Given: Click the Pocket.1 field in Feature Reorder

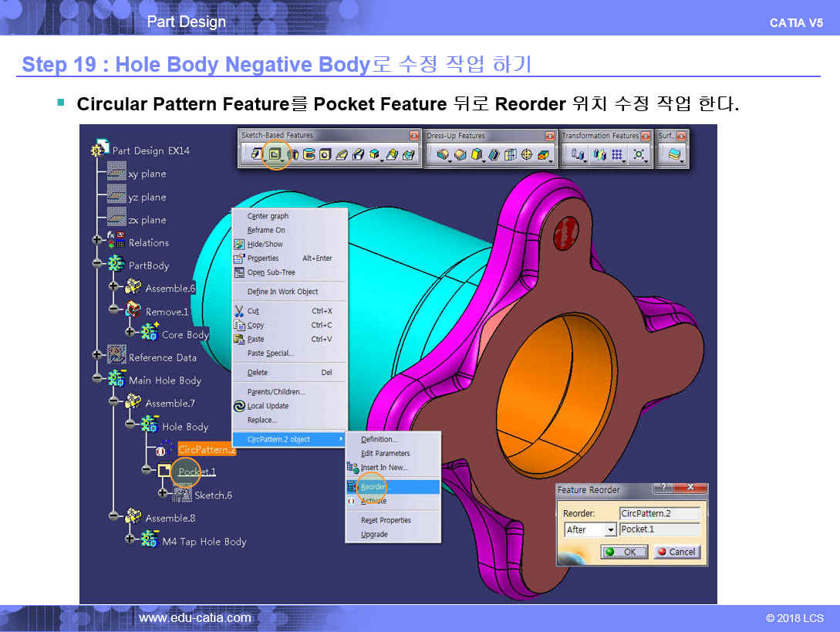Looking at the screenshot, I should (x=658, y=530).
